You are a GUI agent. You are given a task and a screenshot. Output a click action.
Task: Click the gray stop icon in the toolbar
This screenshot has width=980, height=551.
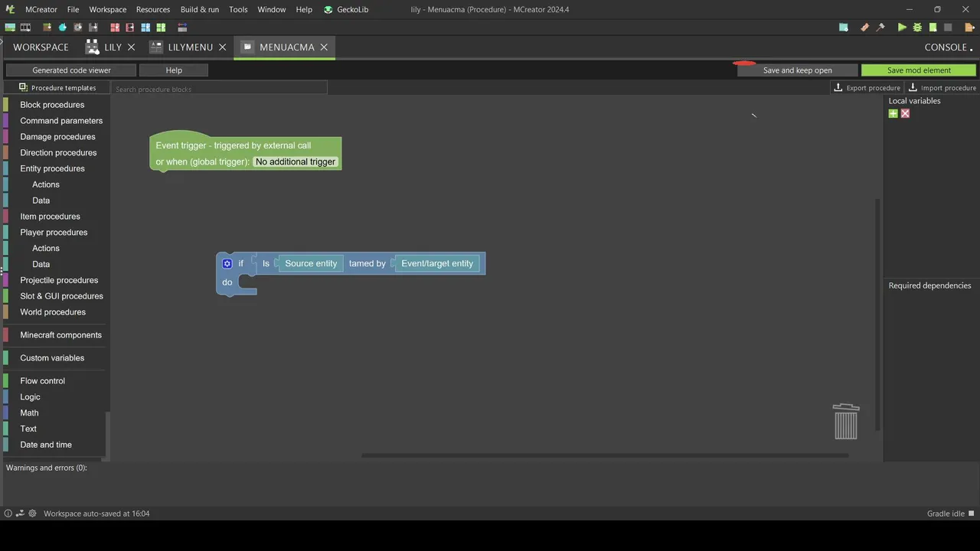(x=948, y=28)
